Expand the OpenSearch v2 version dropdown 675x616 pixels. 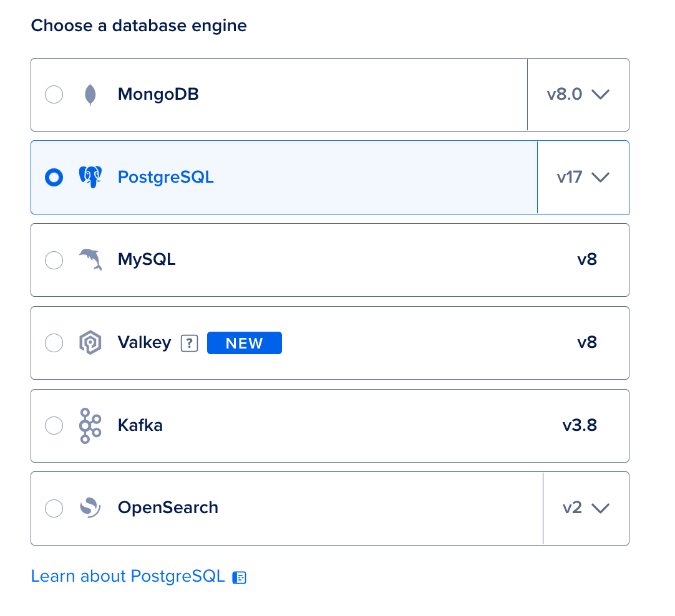585,508
